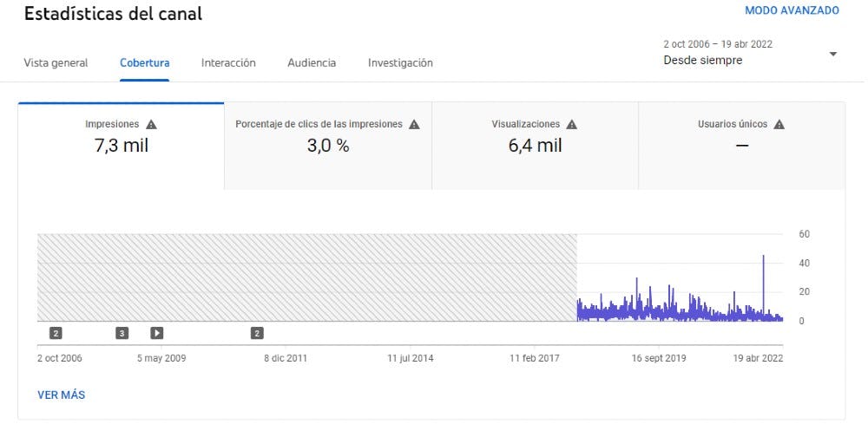Viewport: 868px width, 424px height.
Task: Click the warning triangle next to Visualizaciones
Action: 572,125
